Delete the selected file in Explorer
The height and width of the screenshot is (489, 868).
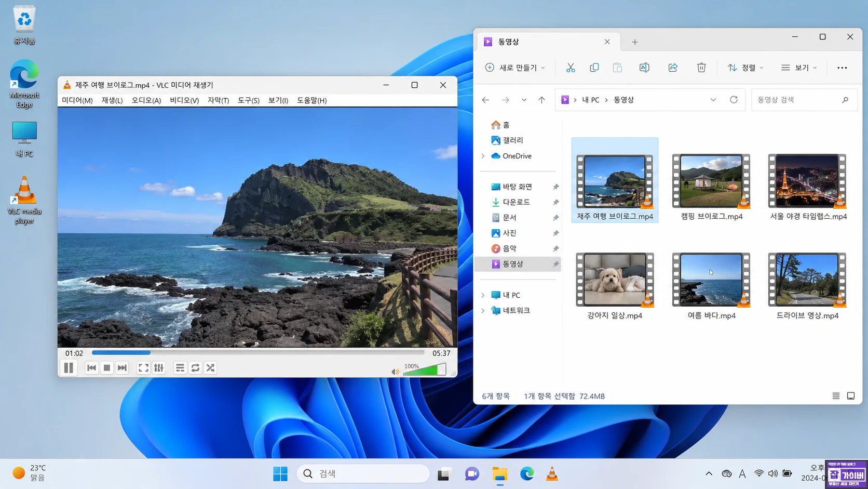click(701, 68)
